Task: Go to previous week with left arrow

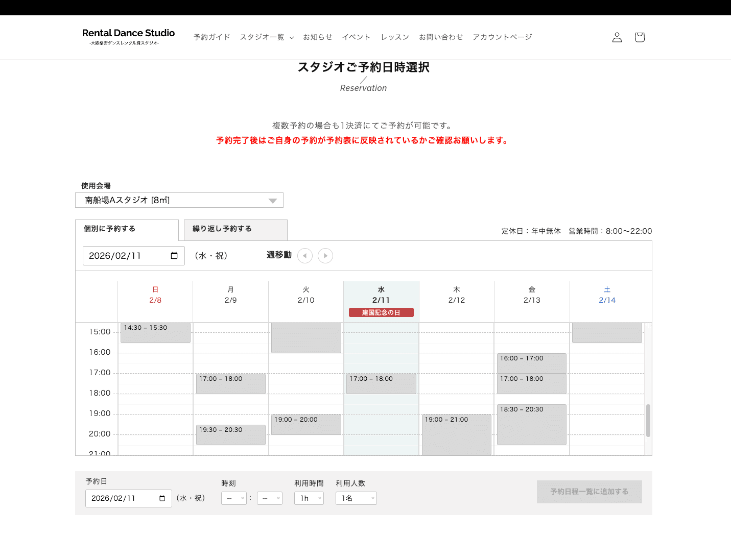Action: pos(305,256)
